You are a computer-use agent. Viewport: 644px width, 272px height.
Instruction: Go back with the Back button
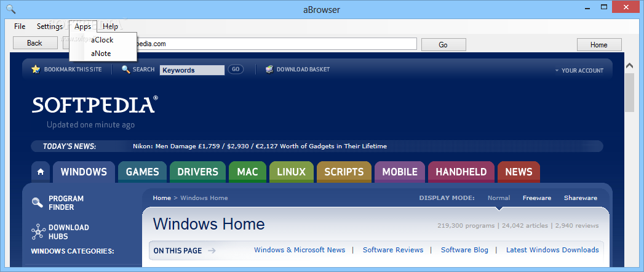point(35,43)
